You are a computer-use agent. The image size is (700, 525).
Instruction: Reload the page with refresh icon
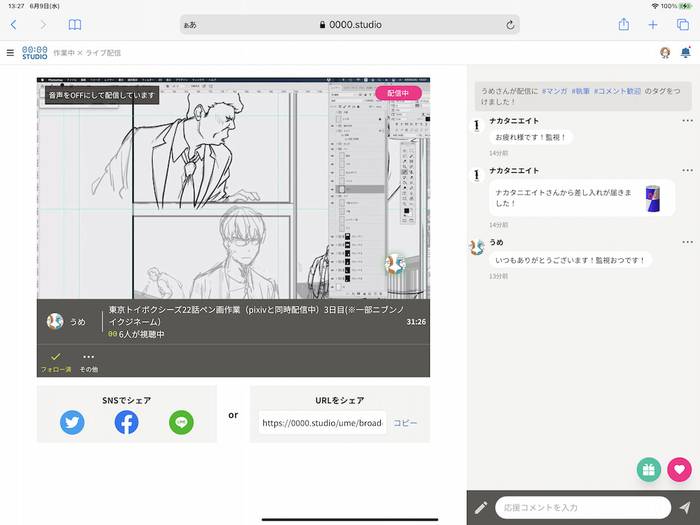(x=510, y=25)
